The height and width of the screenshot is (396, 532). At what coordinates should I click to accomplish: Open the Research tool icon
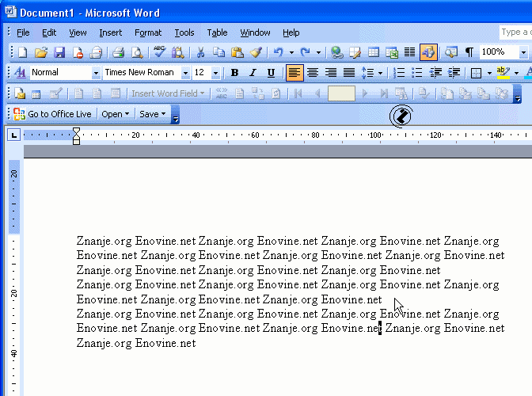pyautogui.click(x=178, y=52)
